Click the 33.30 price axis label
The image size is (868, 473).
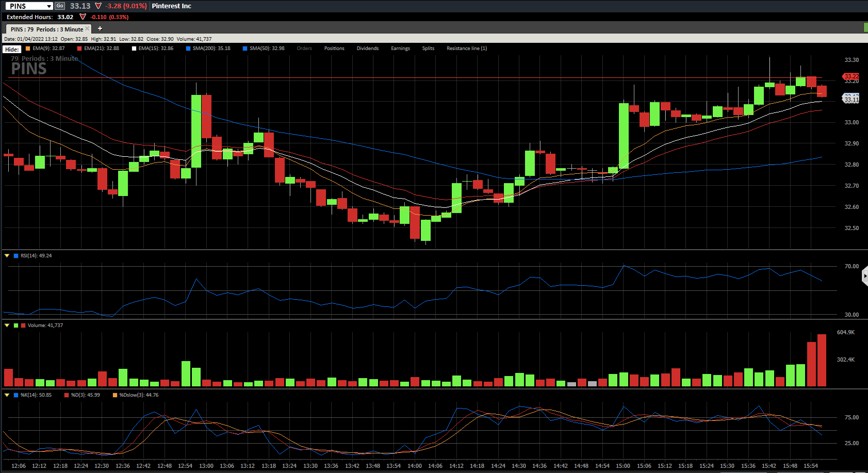851,60
